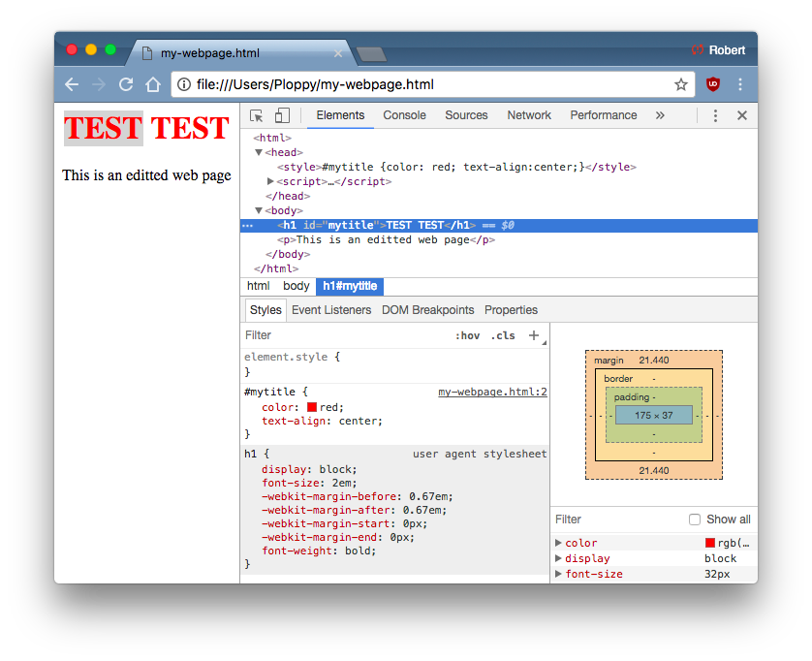This screenshot has width=812, height=661.
Task: Click the font-weight: bold declaration
Action: coord(319,551)
